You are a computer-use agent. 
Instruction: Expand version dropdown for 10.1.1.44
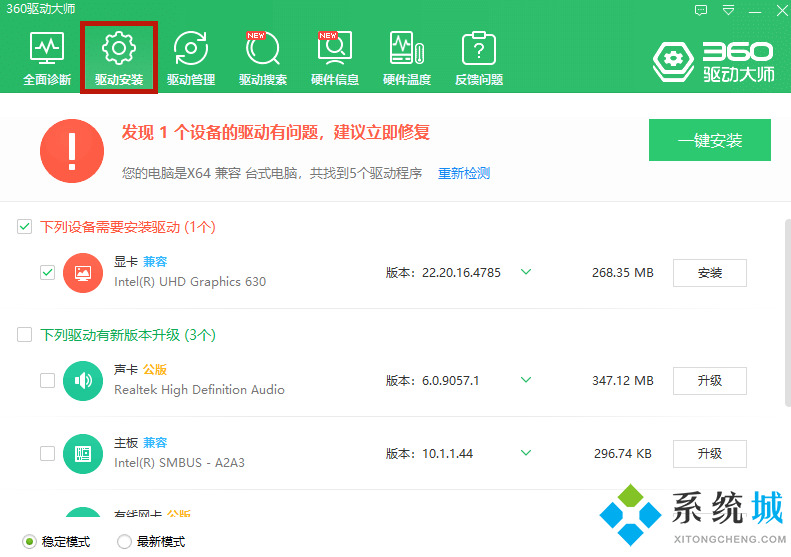point(526,453)
